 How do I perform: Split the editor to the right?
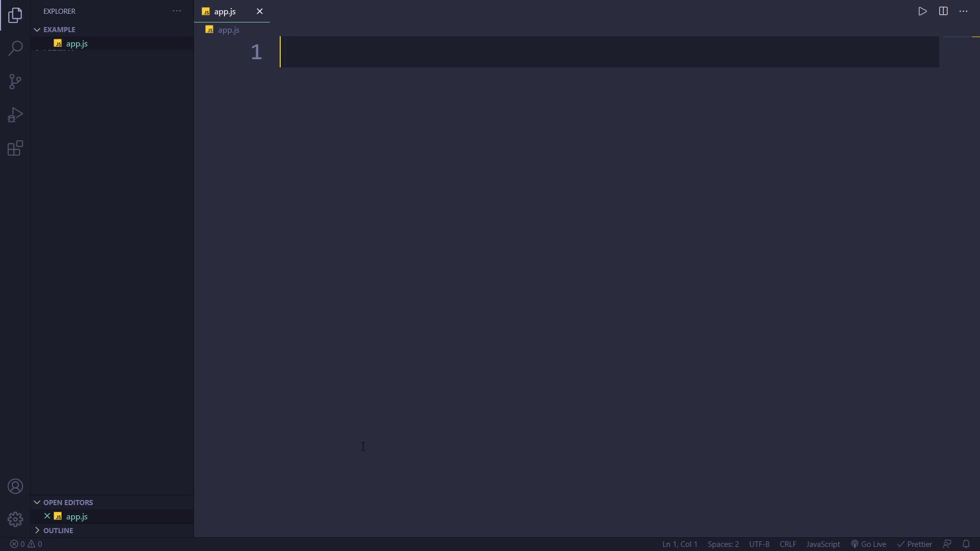tap(943, 11)
